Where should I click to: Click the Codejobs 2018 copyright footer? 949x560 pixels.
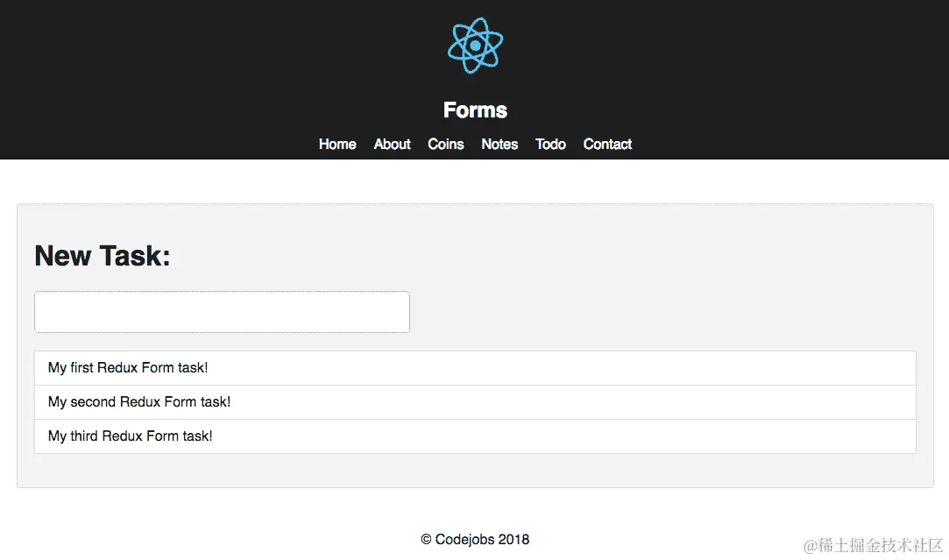[475, 540]
